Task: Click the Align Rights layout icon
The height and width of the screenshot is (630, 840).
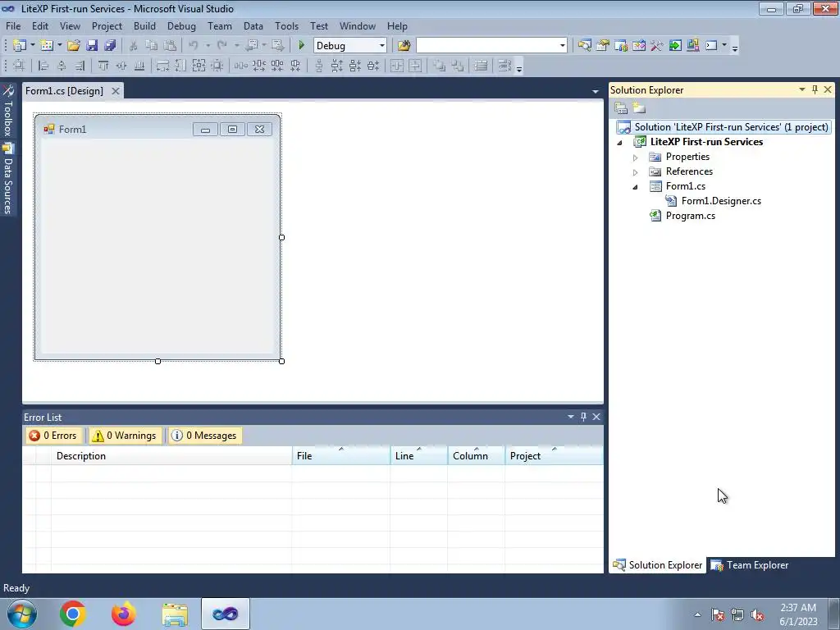Action: coord(80,66)
